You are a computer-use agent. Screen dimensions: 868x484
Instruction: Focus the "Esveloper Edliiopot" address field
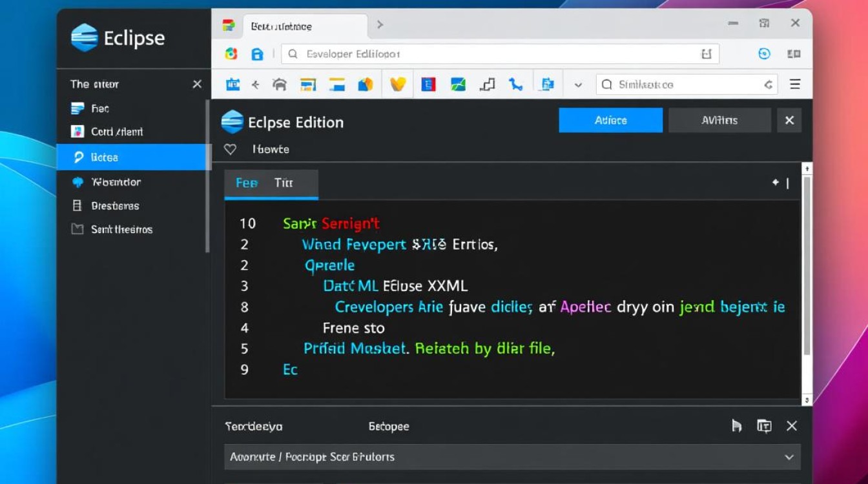(501, 54)
